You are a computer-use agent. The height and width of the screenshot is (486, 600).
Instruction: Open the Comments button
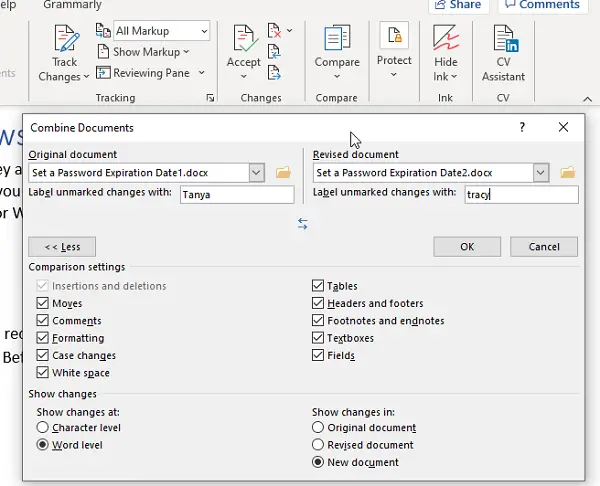pos(543,5)
